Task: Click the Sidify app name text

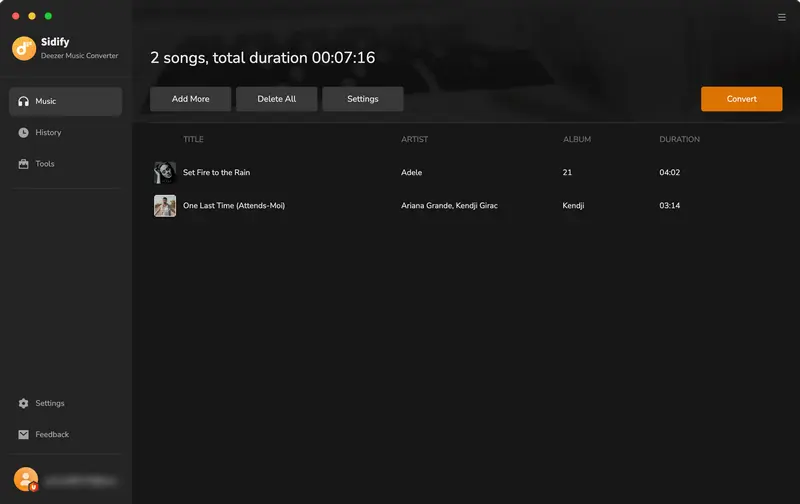Action: click(x=55, y=42)
